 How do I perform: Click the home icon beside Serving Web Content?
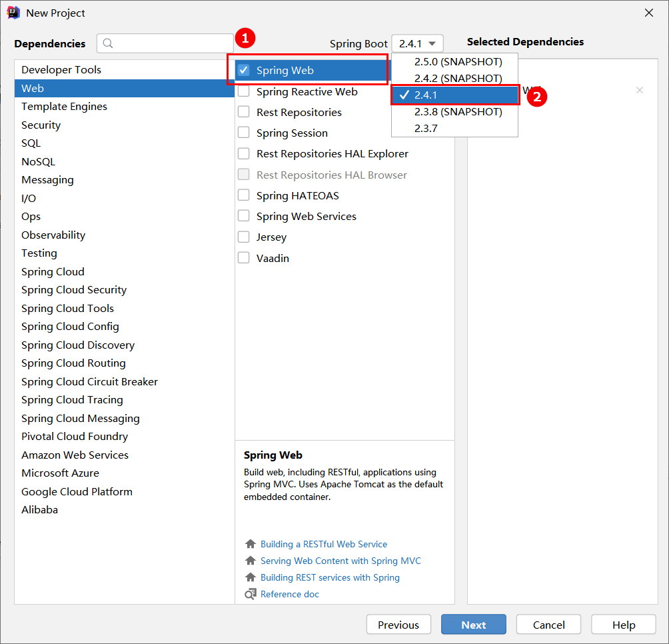click(251, 561)
